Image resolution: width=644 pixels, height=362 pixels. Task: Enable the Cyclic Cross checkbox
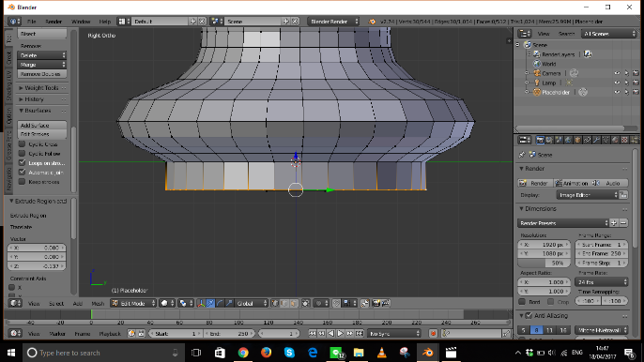click(22, 144)
